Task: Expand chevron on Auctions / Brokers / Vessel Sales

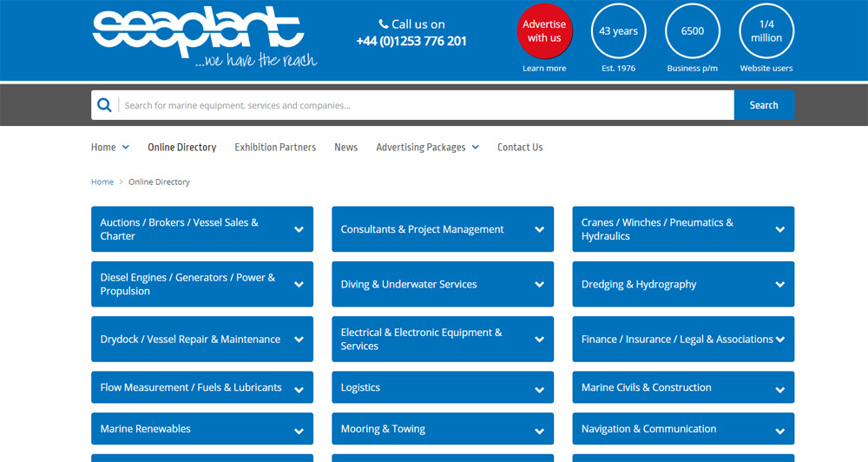Action: pyautogui.click(x=299, y=229)
